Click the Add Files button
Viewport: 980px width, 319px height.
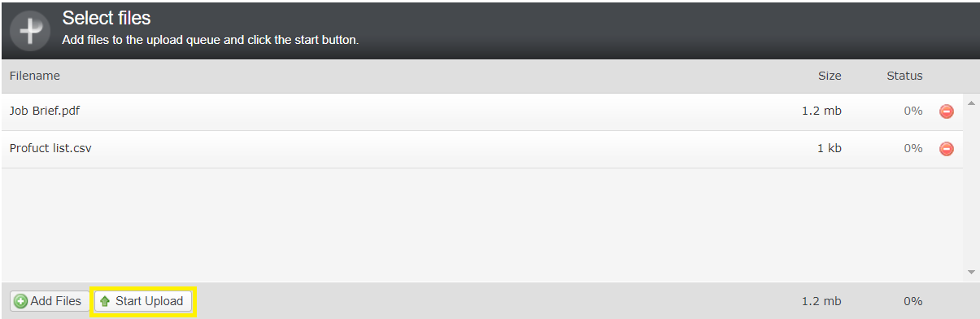48,301
